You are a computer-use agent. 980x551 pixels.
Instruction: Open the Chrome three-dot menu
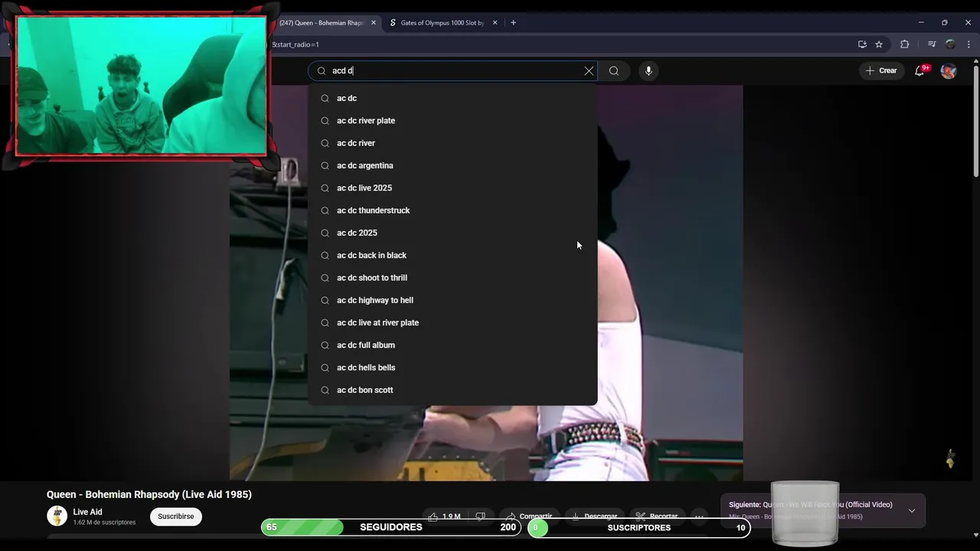click(969, 44)
